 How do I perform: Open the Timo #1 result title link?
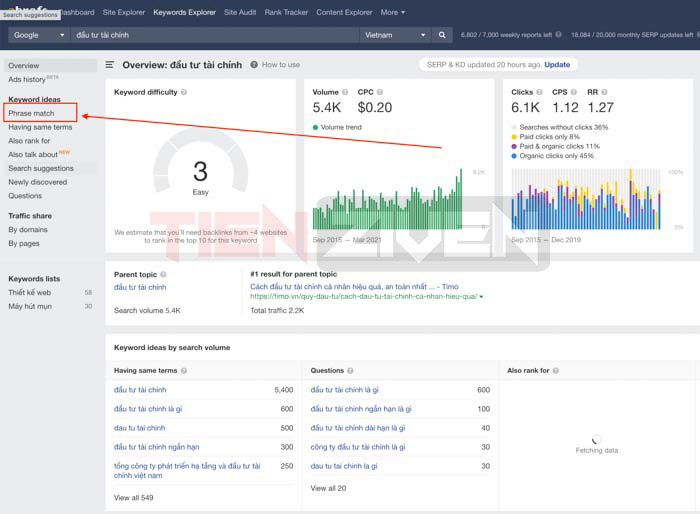(354, 287)
